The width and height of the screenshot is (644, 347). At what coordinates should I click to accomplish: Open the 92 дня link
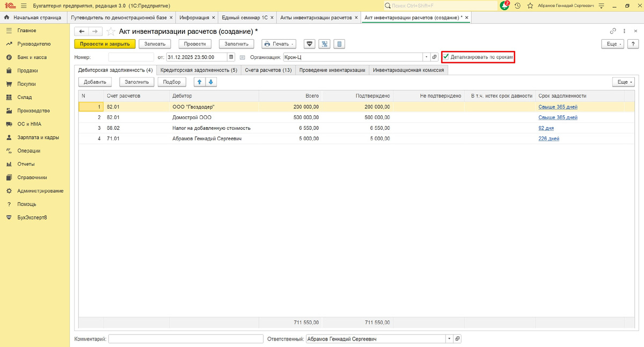click(546, 128)
